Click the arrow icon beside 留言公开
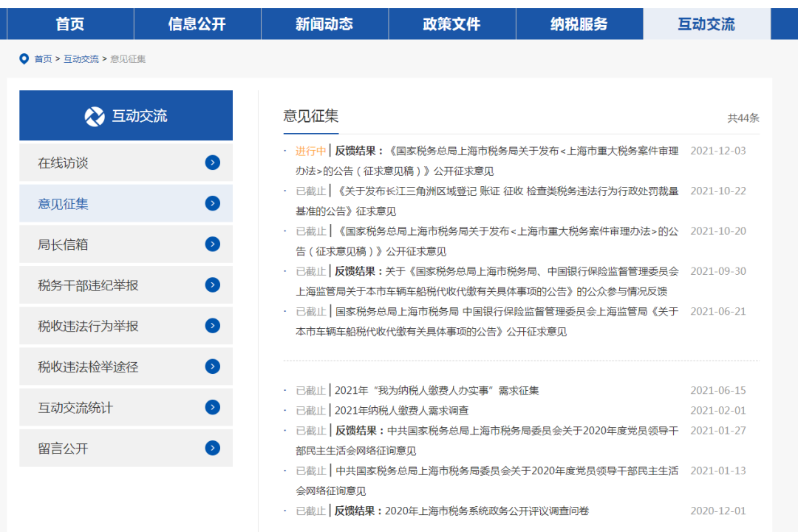This screenshot has width=798, height=532. tap(213, 448)
